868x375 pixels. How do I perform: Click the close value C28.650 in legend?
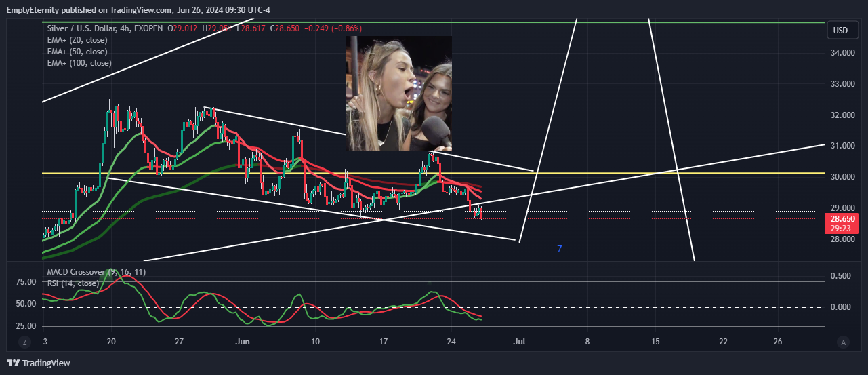point(285,28)
